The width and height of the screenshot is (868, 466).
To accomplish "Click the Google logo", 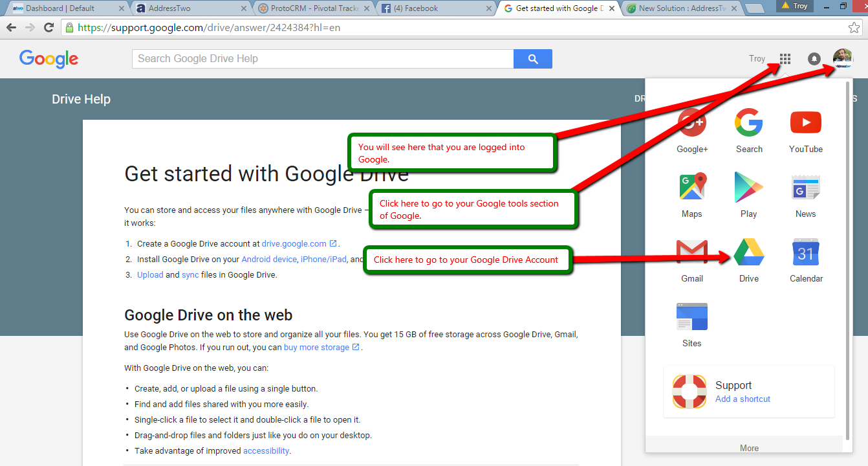I will 49,59.
